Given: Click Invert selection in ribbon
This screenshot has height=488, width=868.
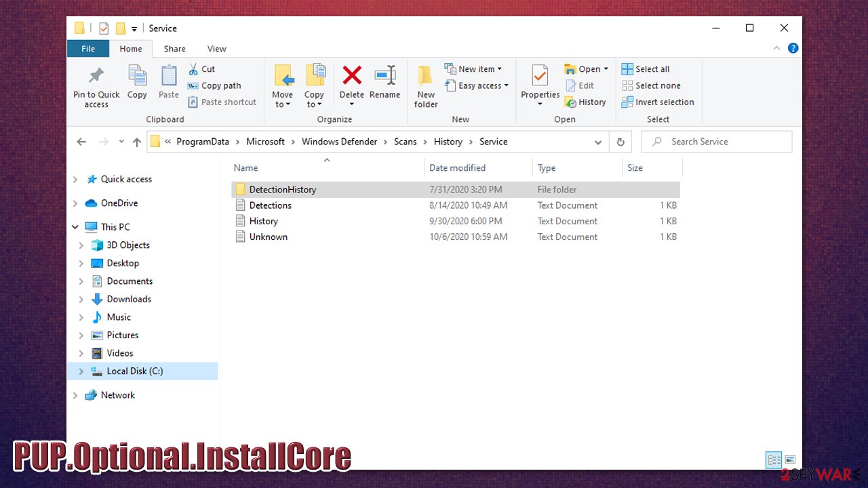Looking at the screenshot, I should click(x=658, y=102).
